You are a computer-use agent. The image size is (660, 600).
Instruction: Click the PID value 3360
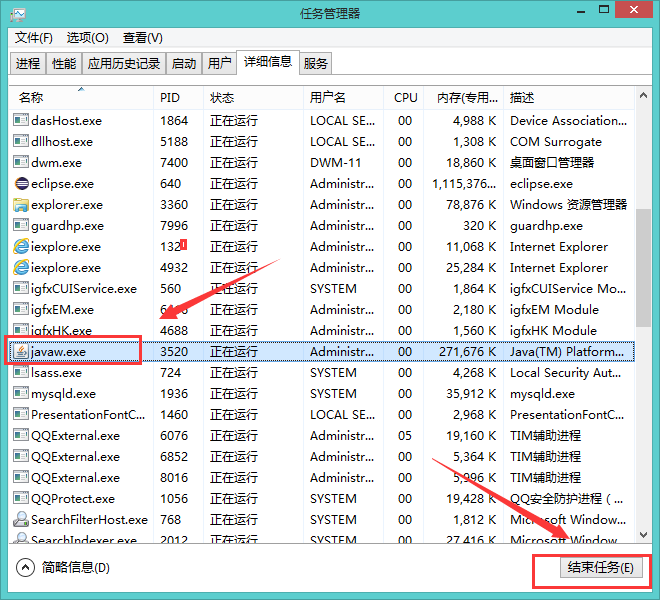tap(174, 205)
